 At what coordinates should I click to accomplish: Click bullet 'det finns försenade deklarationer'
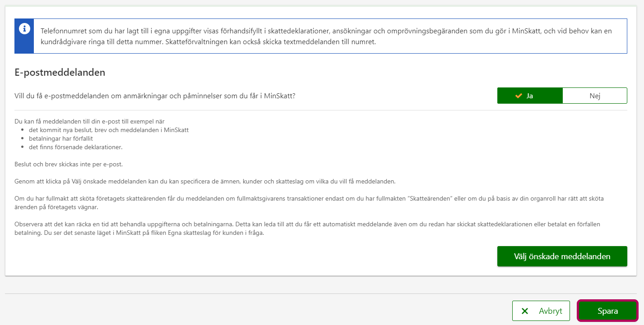tap(75, 147)
